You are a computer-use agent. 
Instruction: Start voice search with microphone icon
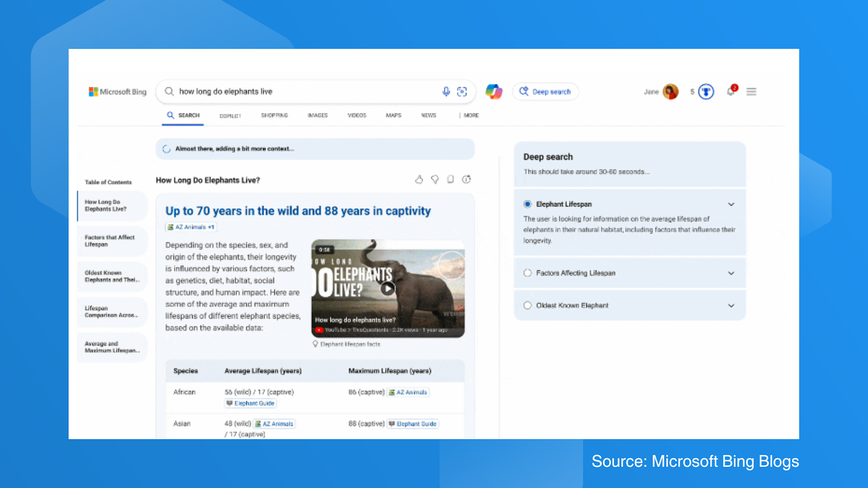446,92
